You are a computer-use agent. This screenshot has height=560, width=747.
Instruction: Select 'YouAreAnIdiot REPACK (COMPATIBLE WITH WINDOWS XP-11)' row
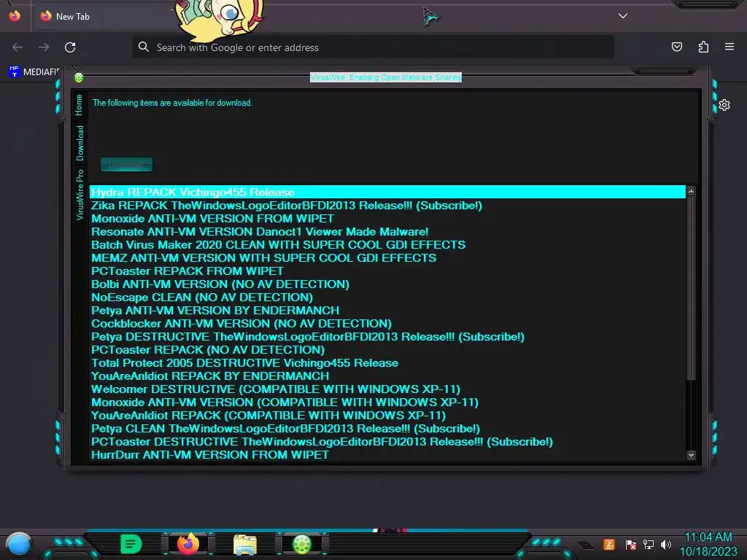[x=387, y=416]
